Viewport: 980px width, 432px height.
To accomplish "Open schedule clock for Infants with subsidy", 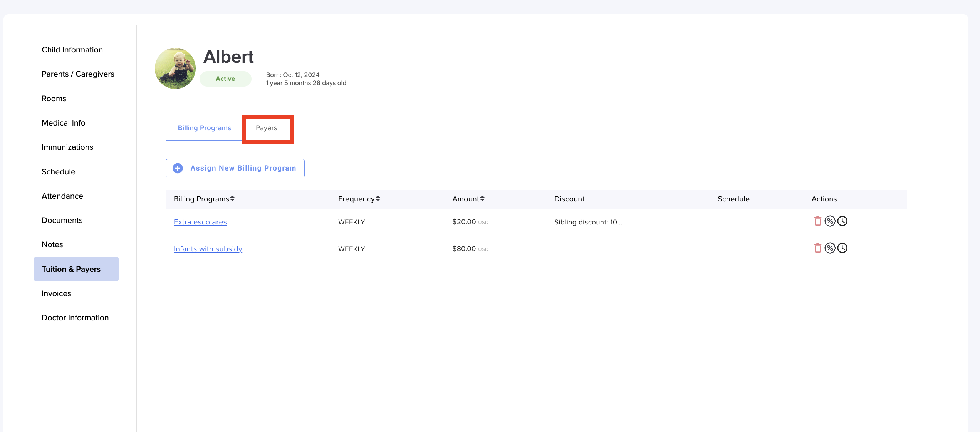I will pos(842,248).
